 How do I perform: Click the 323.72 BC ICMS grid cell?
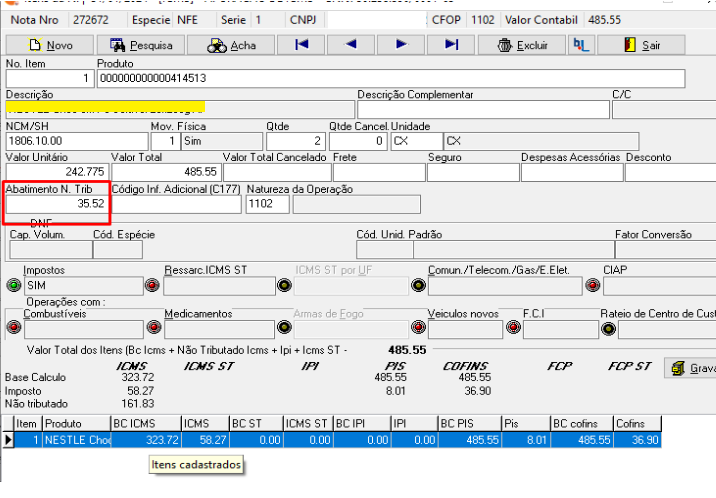[x=146, y=440]
